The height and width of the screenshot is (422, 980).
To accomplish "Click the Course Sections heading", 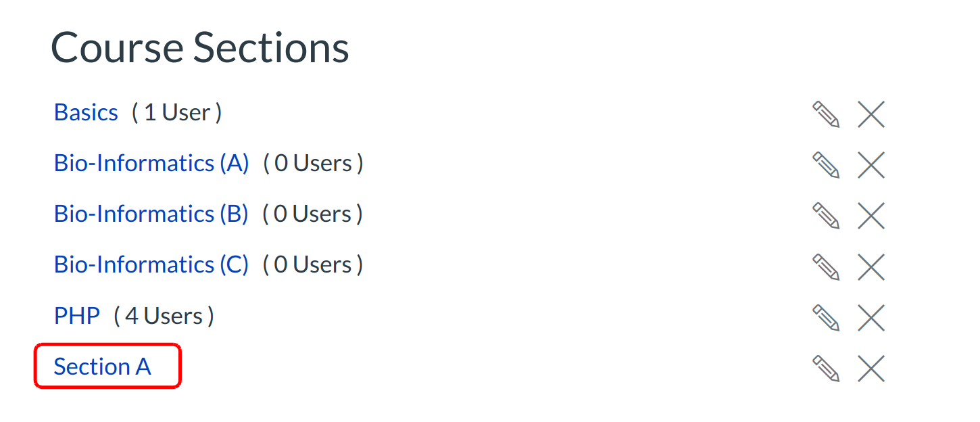I will [x=199, y=47].
